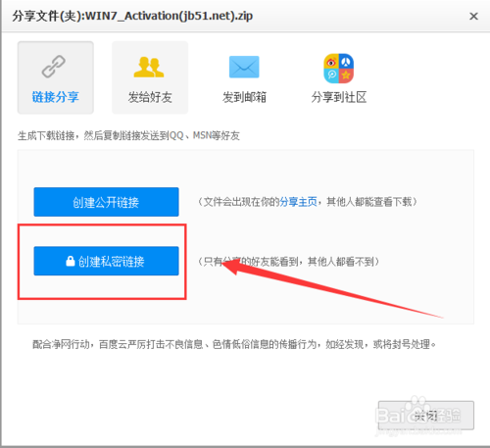The image size is (490, 448).
Task: Click the blue envelope email icon
Action: (244, 67)
